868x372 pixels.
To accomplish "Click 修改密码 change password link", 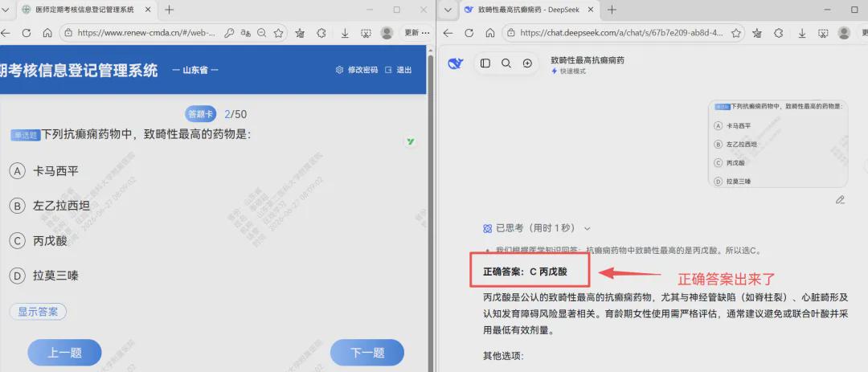I will 357,70.
